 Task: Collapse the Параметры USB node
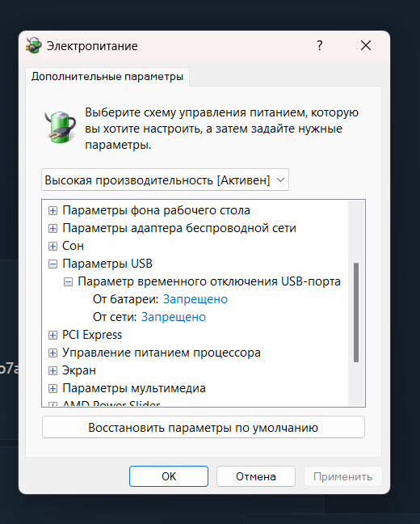[x=52, y=264]
